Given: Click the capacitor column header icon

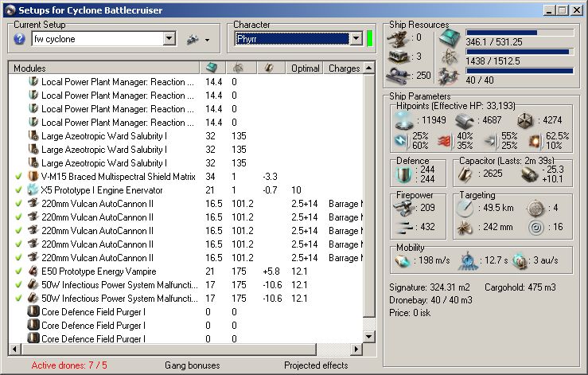Looking at the screenshot, I should click(268, 68).
